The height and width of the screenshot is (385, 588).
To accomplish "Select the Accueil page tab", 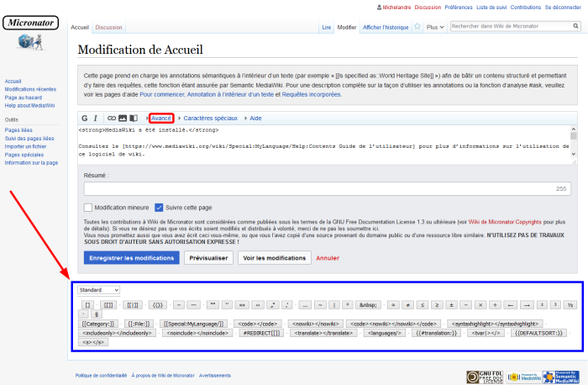I will [x=80, y=28].
